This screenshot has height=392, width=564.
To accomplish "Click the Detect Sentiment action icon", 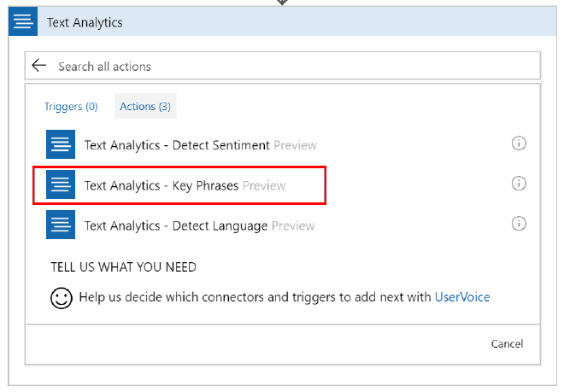I will (x=61, y=144).
